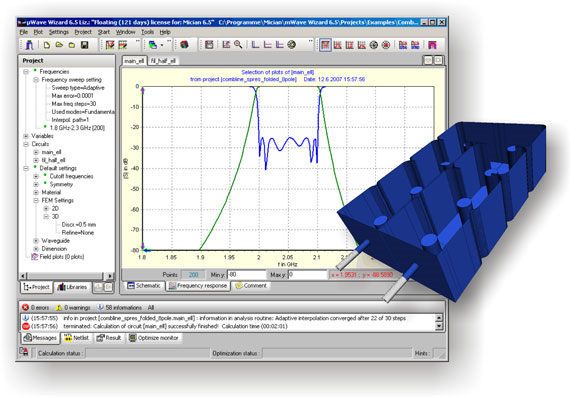Switch to the Schematic tab
The height and width of the screenshot is (398, 580).
(144, 286)
